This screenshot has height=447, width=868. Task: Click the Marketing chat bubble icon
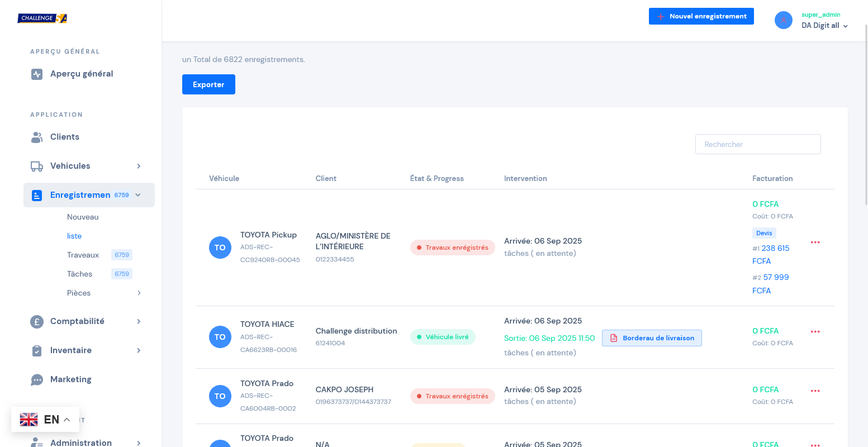37,380
